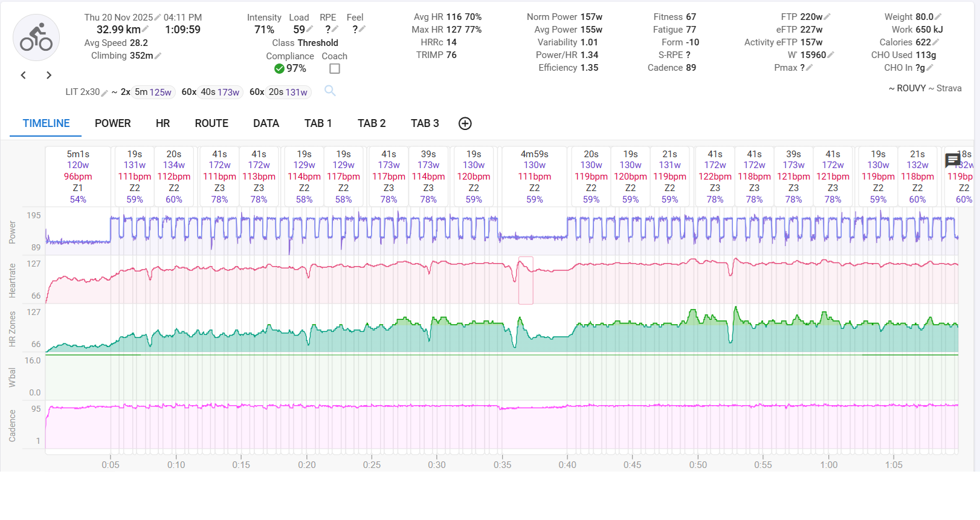Click the highlighted selection box in heartrate chart
The width and height of the screenshot is (980, 520).
point(526,280)
